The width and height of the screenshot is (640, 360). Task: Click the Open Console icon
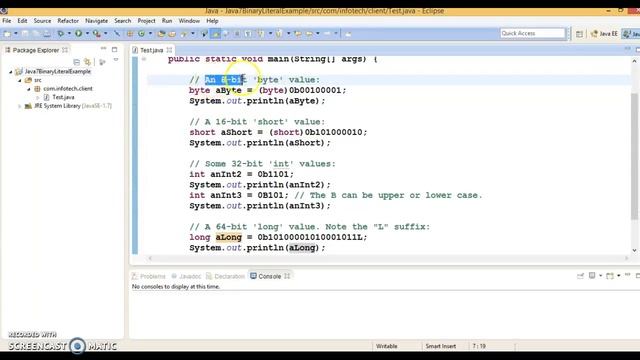tap(610, 276)
